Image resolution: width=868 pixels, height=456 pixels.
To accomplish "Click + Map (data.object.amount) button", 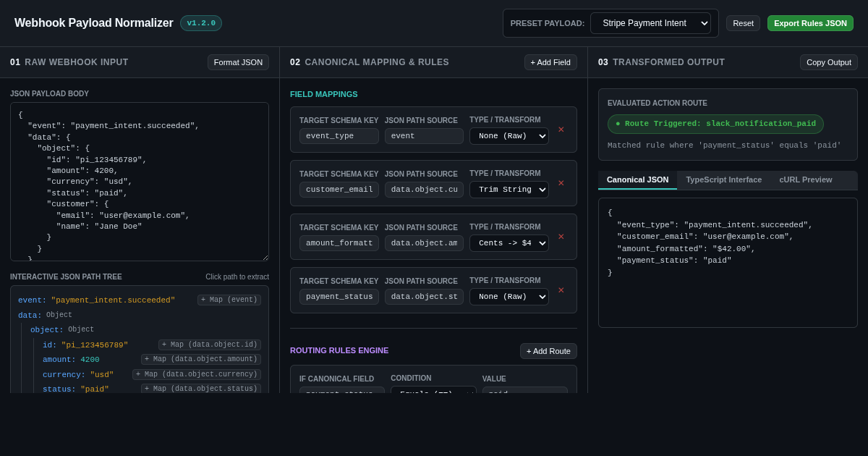I will click(201, 360).
